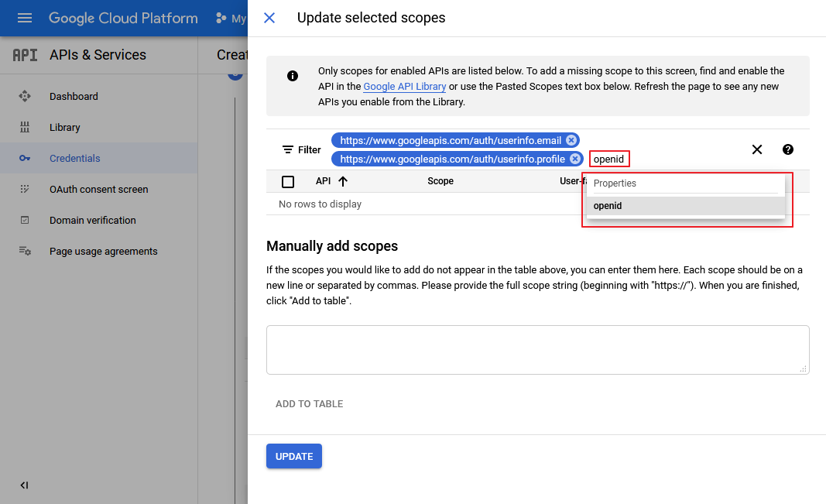Viewport: 826px width, 504px height.
Task: Click the Scope column header
Action: click(440, 181)
